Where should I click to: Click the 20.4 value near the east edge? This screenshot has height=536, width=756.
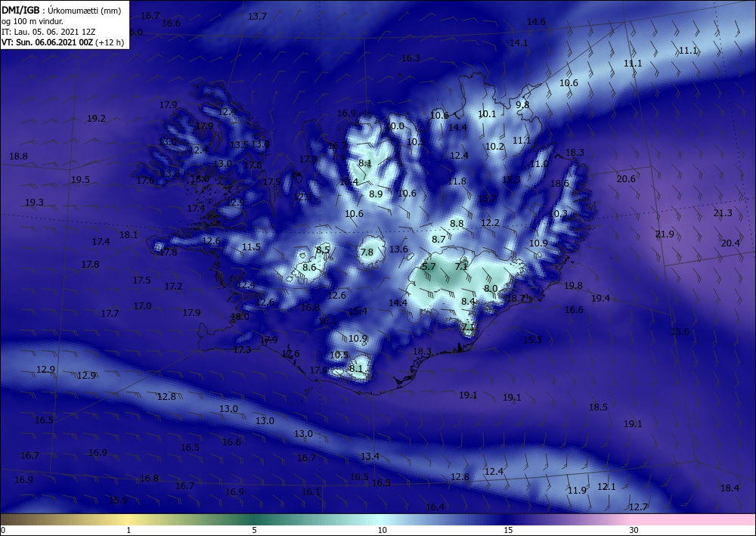730,243
